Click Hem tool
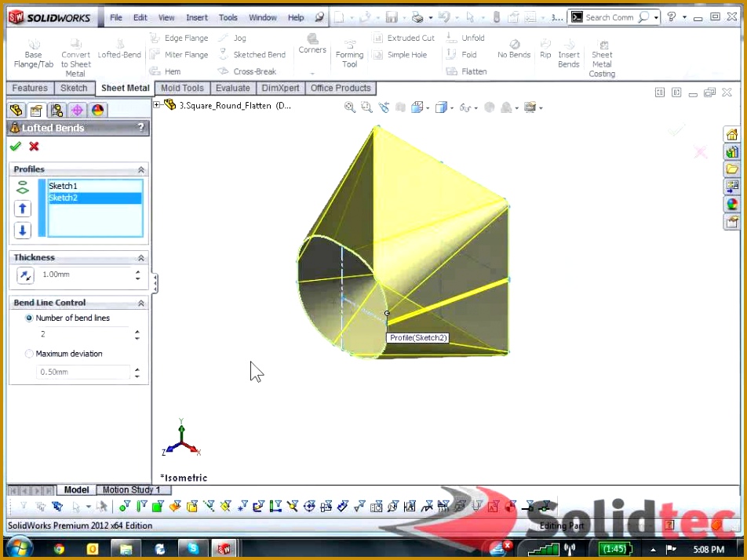This screenshot has width=747, height=560. (x=166, y=71)
